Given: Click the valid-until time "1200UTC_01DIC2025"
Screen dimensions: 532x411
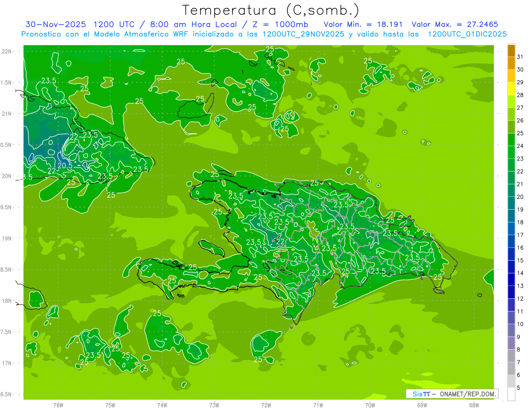Looking at the screenshot, I should tap(467, 34).
